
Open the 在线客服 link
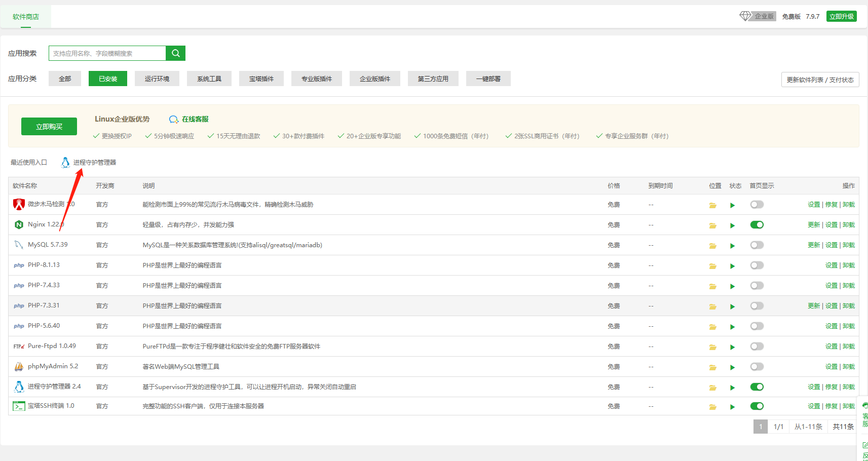195,120
